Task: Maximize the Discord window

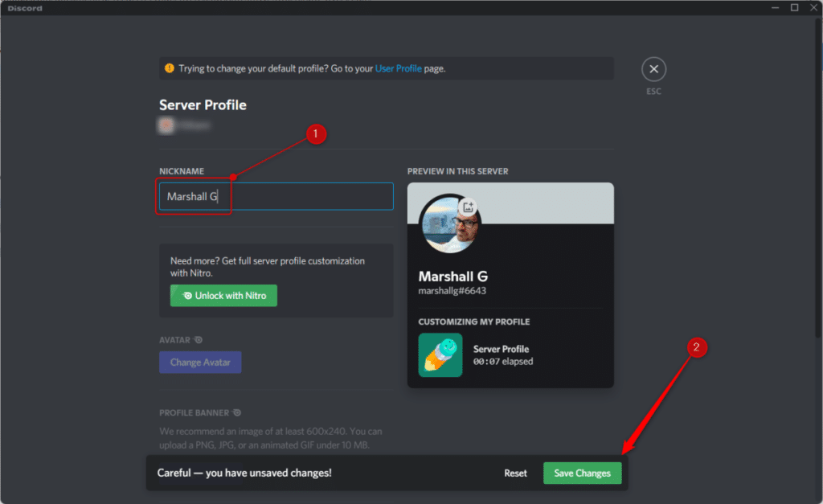Action: pos(794,8)
